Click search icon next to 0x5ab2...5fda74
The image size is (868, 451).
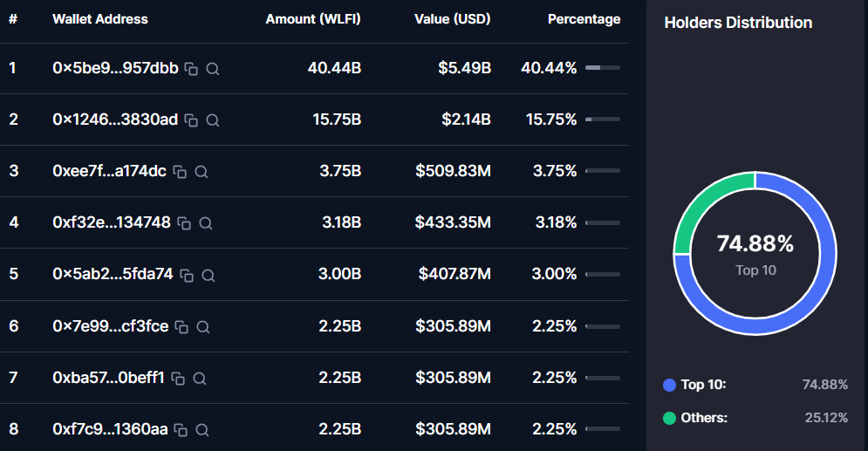(x=208, y=275)
